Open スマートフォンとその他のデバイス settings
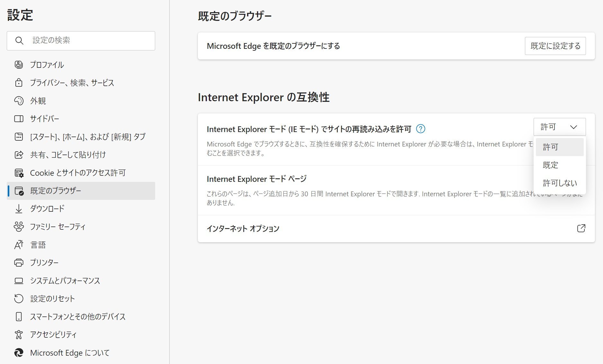 [x=81, y=316]
